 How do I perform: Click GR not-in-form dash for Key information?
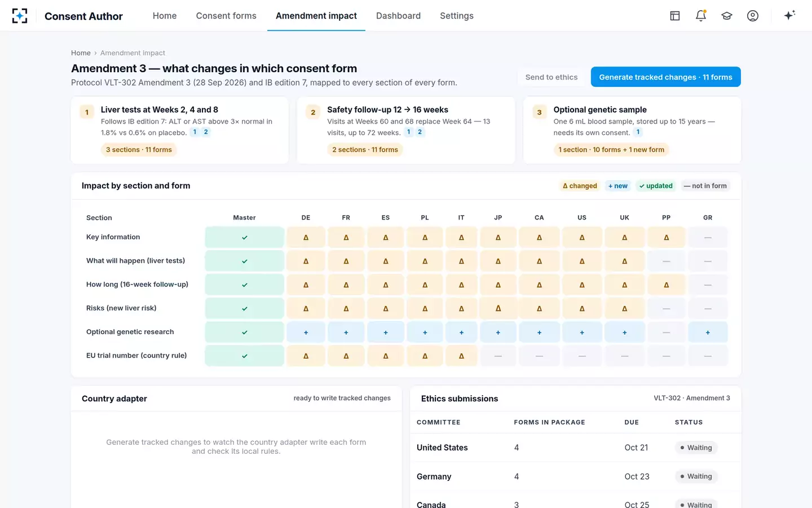(708, 238)
